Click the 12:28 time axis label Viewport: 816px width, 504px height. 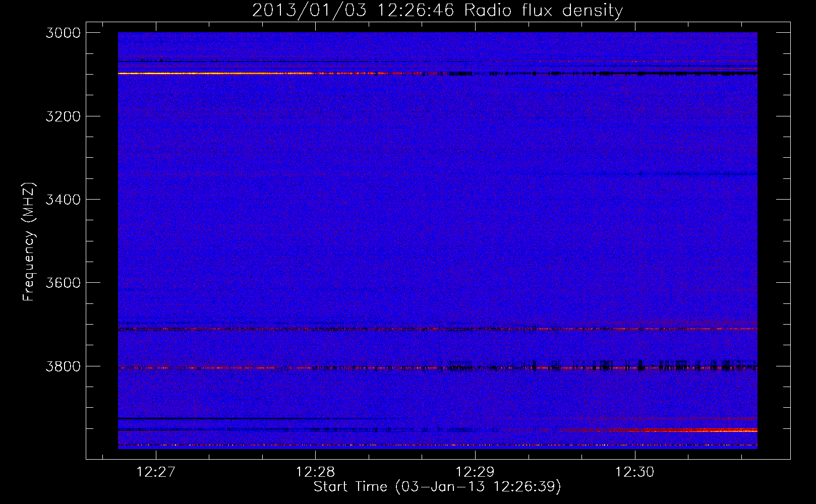[315, 472]
